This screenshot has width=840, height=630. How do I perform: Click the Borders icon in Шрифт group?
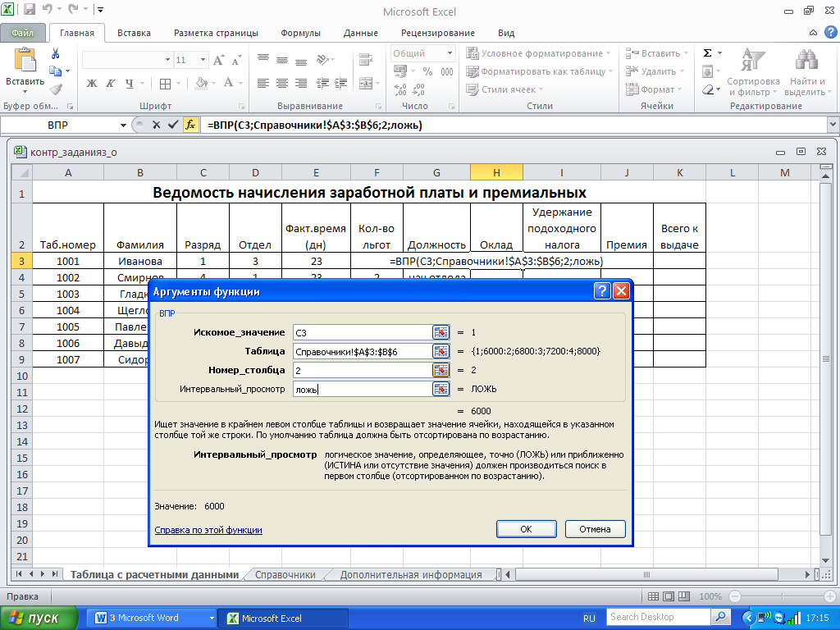pyautogui.click(x=165, y=84)
